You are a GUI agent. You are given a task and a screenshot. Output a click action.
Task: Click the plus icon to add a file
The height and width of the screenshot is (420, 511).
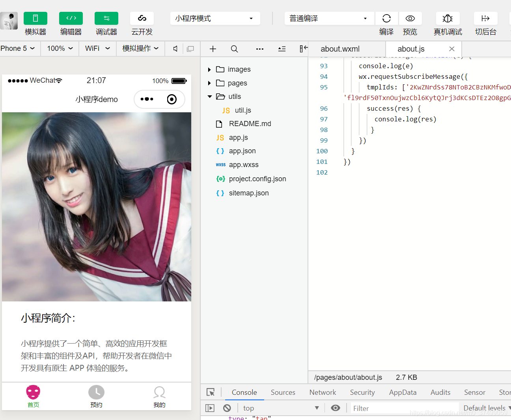pyautogui.click(x=213, y=48)
